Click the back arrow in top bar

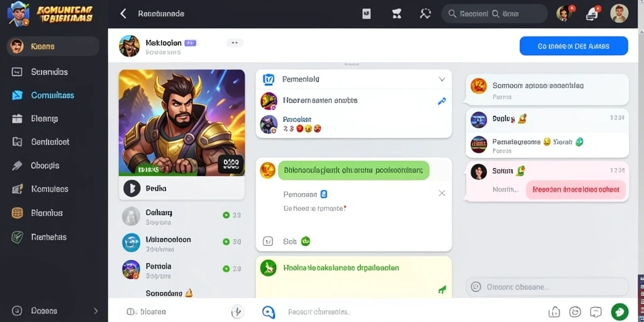pos(123,14)
